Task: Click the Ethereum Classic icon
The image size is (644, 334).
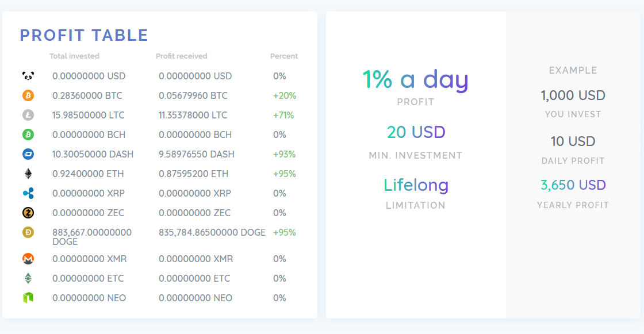Action: [28, 278]
